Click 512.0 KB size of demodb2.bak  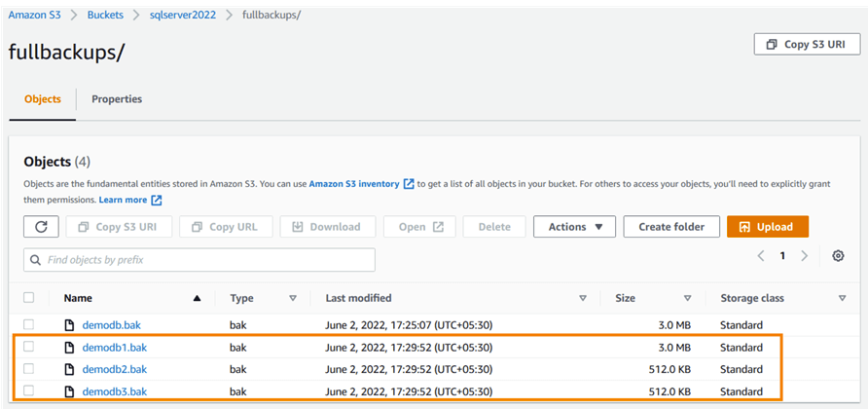click(669, 369)
